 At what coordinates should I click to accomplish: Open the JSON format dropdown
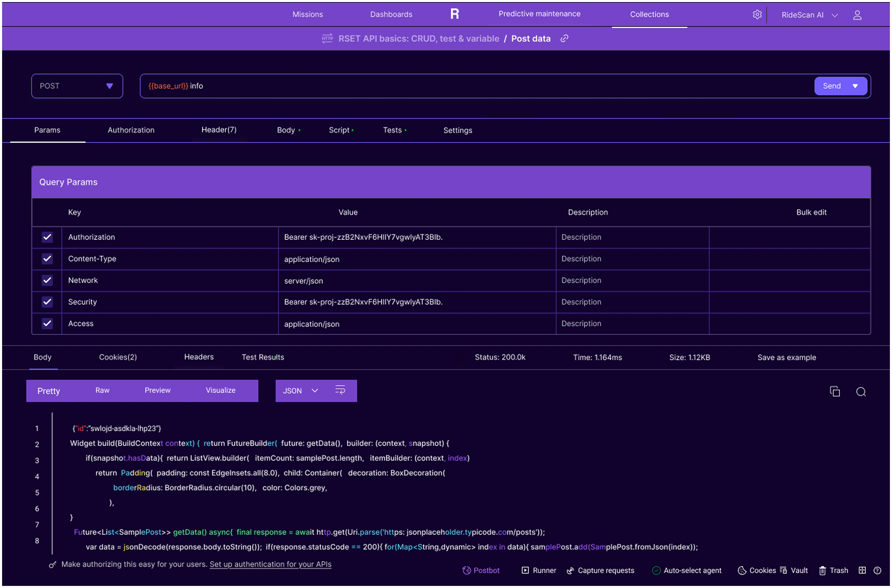300,391
